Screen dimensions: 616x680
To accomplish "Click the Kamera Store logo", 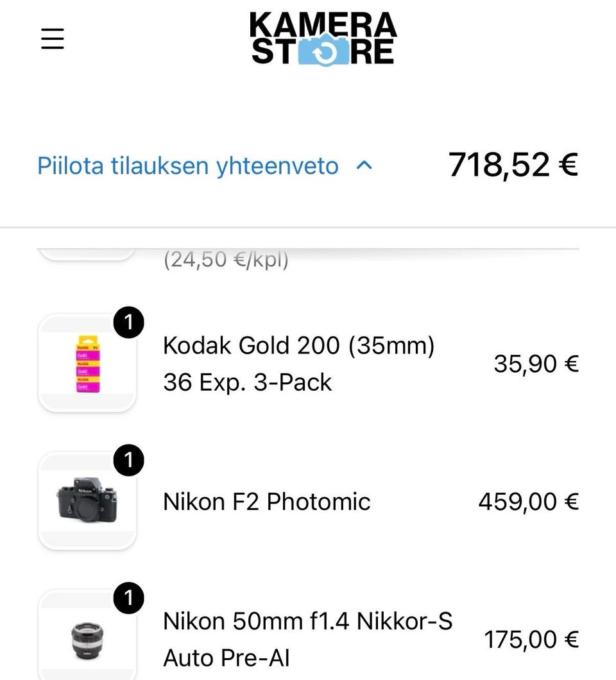I will click(x=323, y=38).
